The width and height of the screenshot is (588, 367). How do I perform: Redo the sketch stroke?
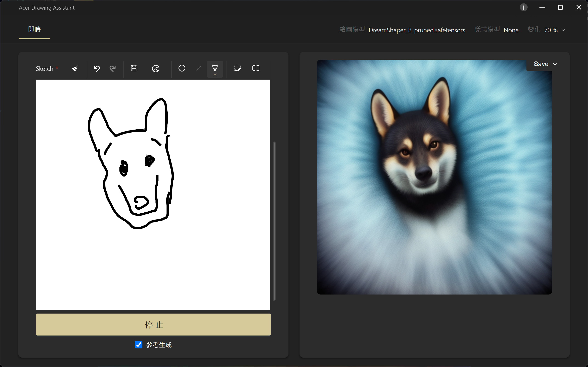click(x=113, y=68)
